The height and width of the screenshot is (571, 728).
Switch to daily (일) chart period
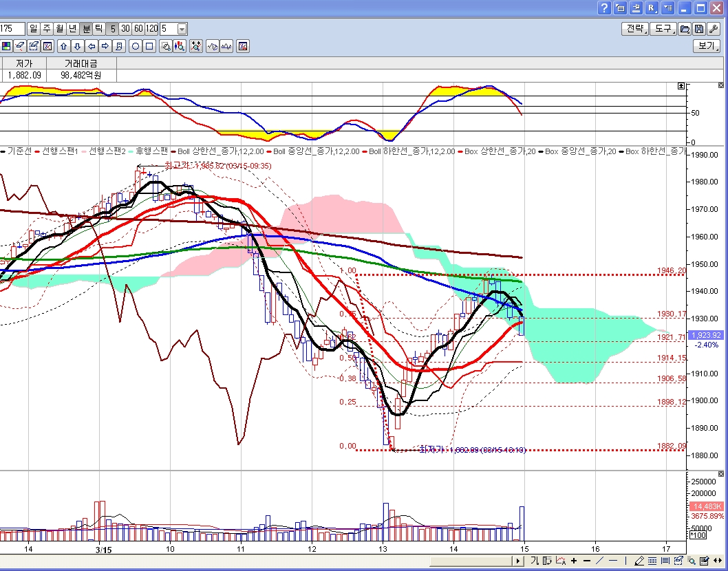click(34, 29)
